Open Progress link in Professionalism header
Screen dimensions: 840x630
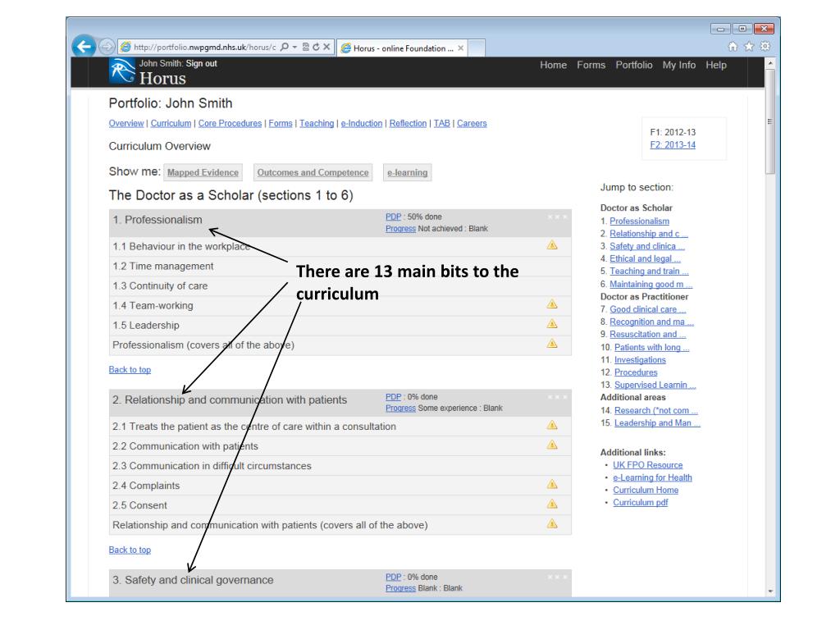click(x=400, y=228)
